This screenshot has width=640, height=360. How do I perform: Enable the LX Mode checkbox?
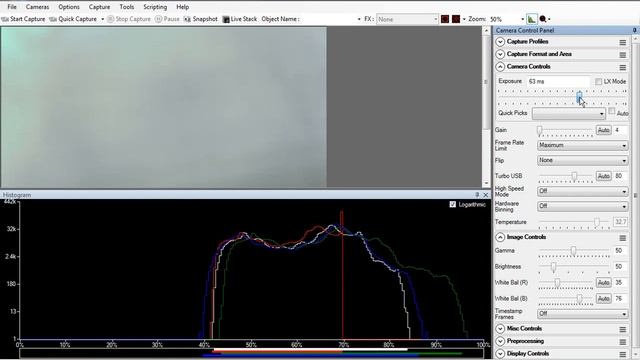[x=598, y=82]
